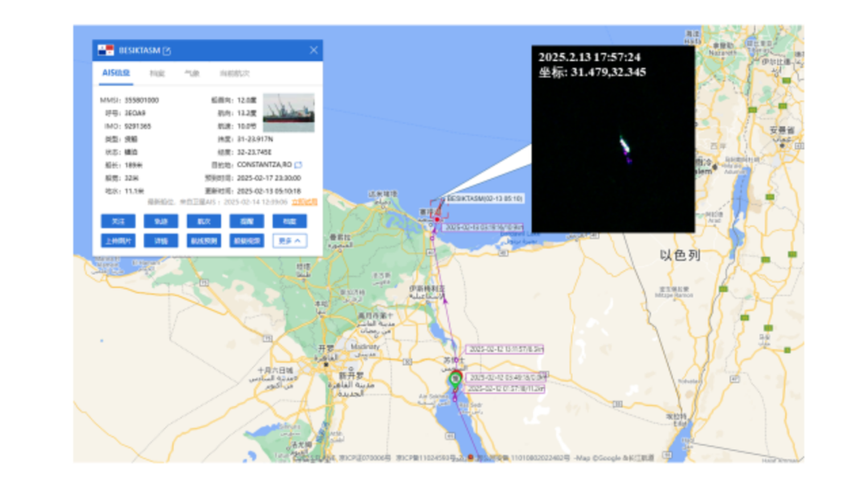Click the 详情 details button
The image size is (868, 489).
[x=161, y=241]
